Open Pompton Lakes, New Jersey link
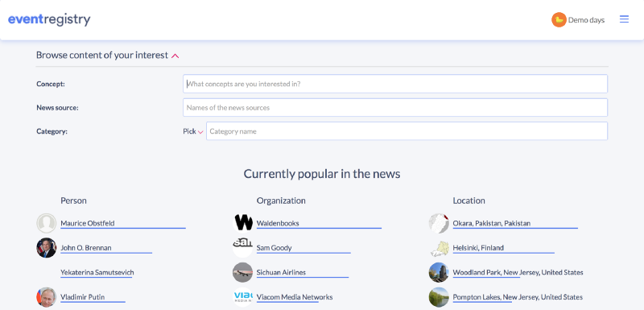This screenshot has width=644, height=310. point(518,297)
